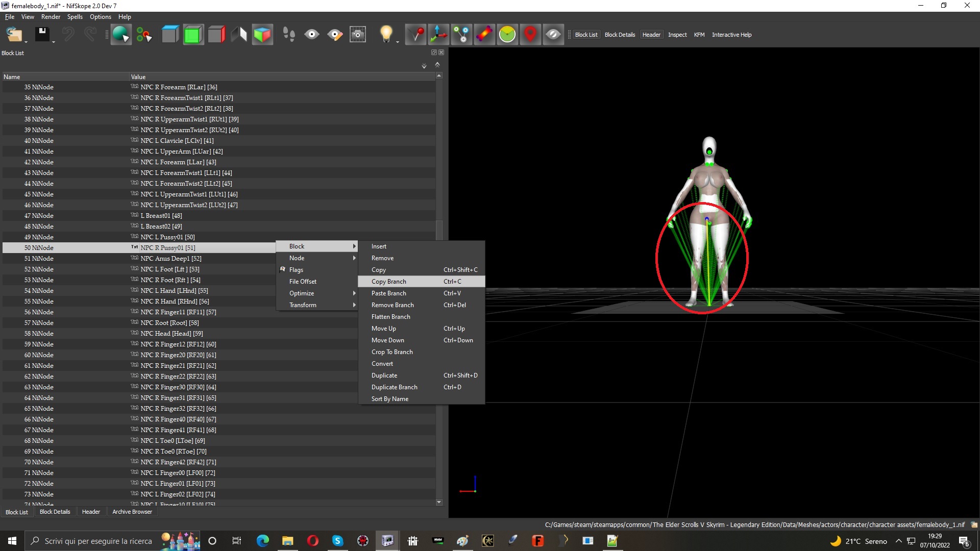This screenshot has height=551, width=980.
Task: Click the Interactive Help button
Action: click(731, 35)
